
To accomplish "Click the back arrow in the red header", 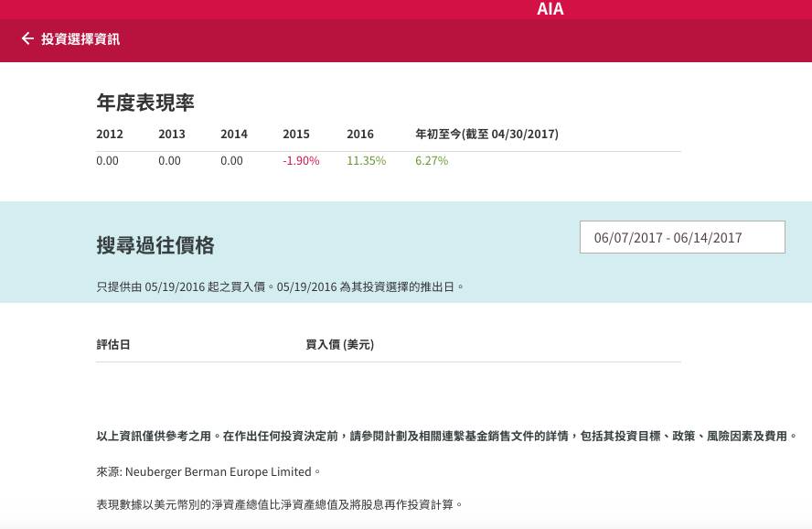I will (x=26, y=39).
